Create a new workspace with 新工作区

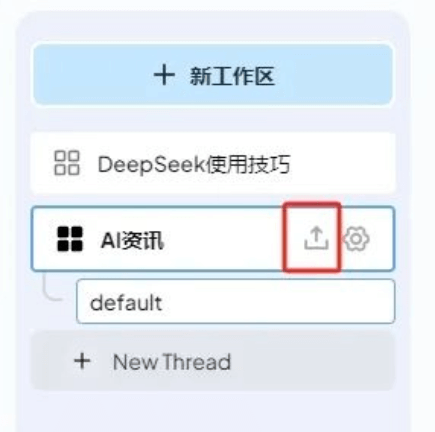(x=213, y=75)
